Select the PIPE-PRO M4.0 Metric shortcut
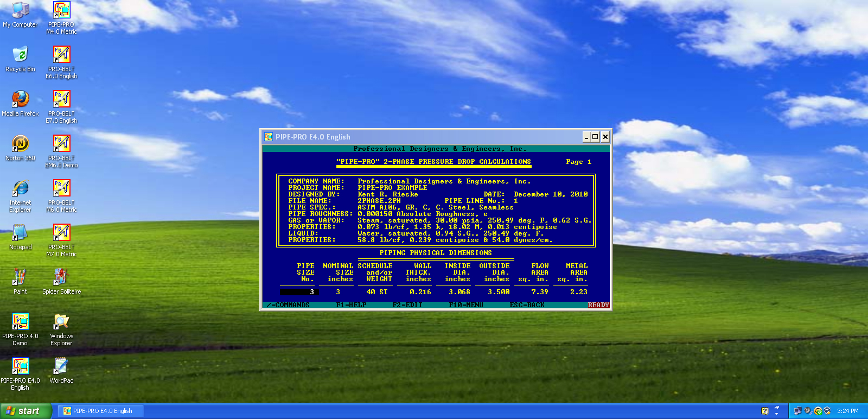Viewport: 868px width, 419px height. click(61, 17)
